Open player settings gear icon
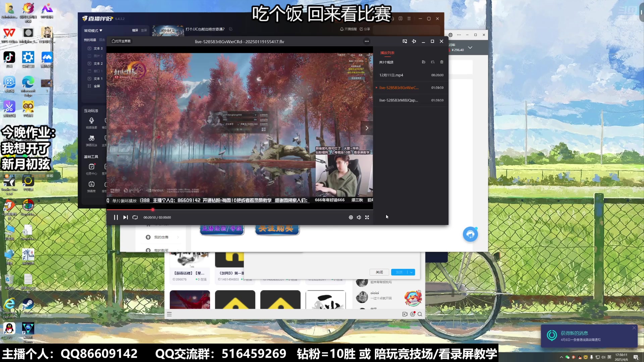644x362 pixels. click(x=351, y=217)
